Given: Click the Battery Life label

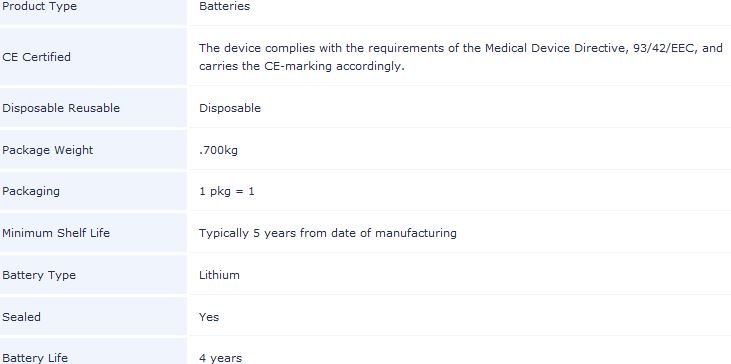Looking at the screenshot, I should (x=35, y=358).
